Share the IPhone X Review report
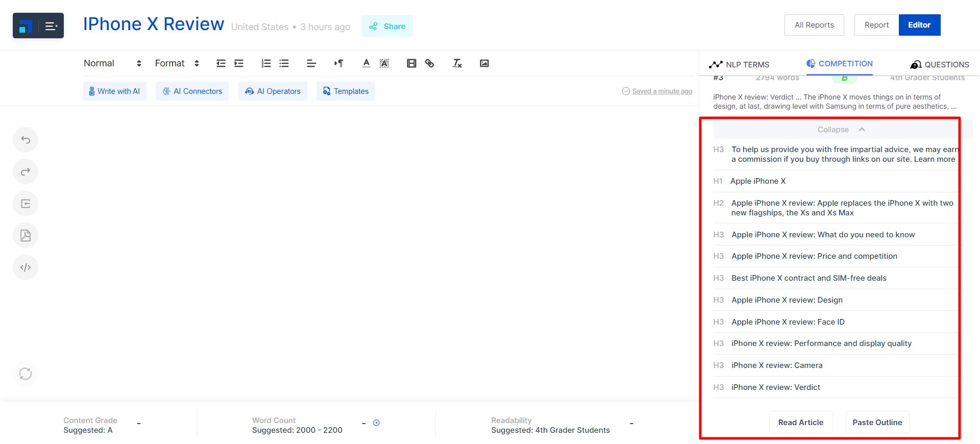Image resolution: width=980 pixels, height=444 pixels. point(387,26)
